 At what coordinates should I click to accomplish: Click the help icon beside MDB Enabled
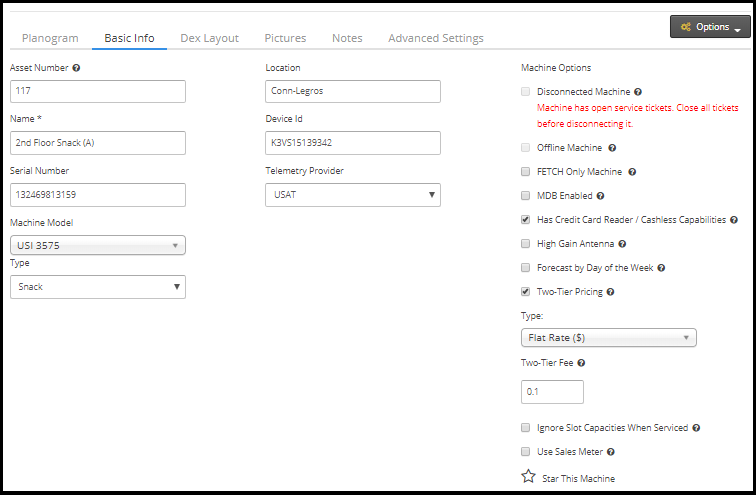[601, 196]
